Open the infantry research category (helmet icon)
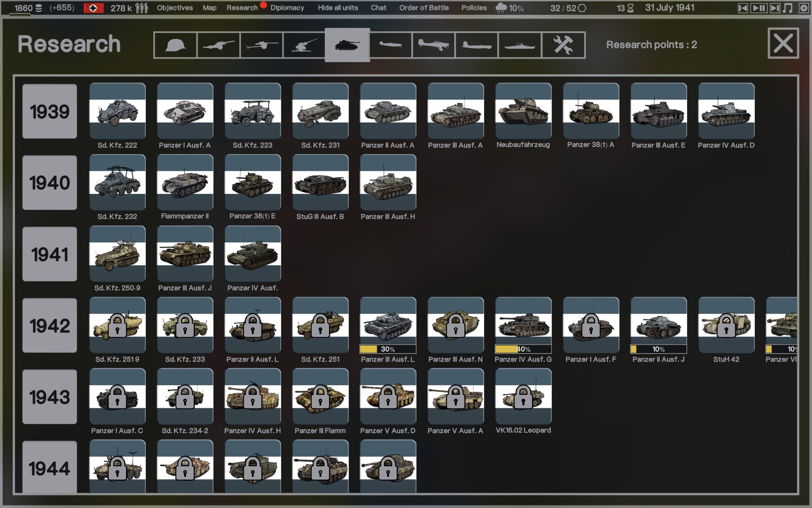 175,45
